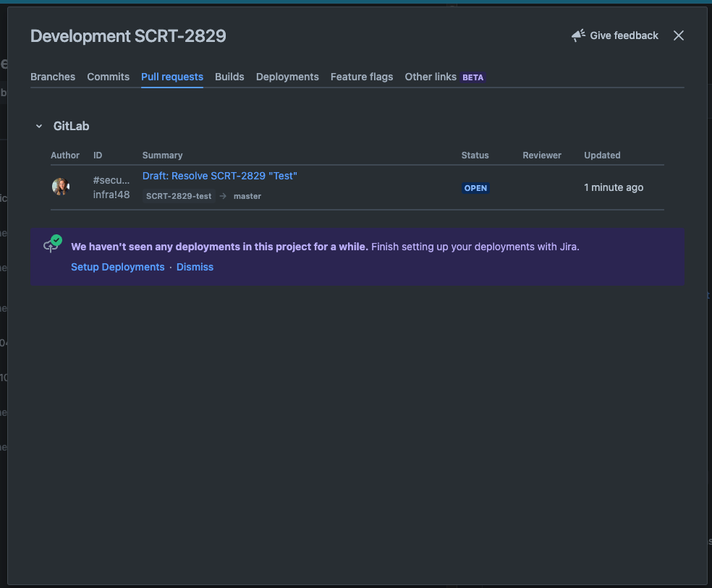Dismiss the deployments banner

195,267
